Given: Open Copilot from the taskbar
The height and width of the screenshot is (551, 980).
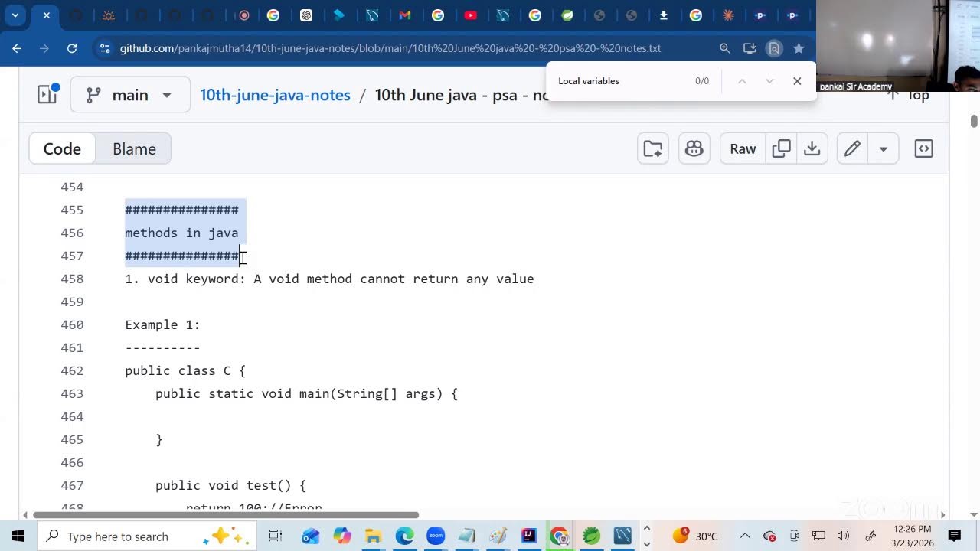Looking at the screenshot, I should (x=342, y=536).
